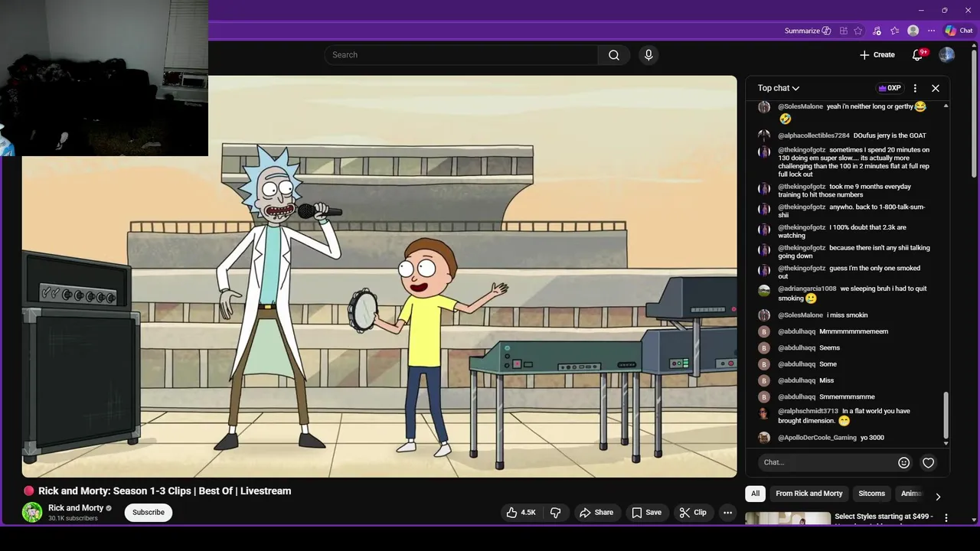Subscribe to Rick and Morty channel

tap(149, 513)
